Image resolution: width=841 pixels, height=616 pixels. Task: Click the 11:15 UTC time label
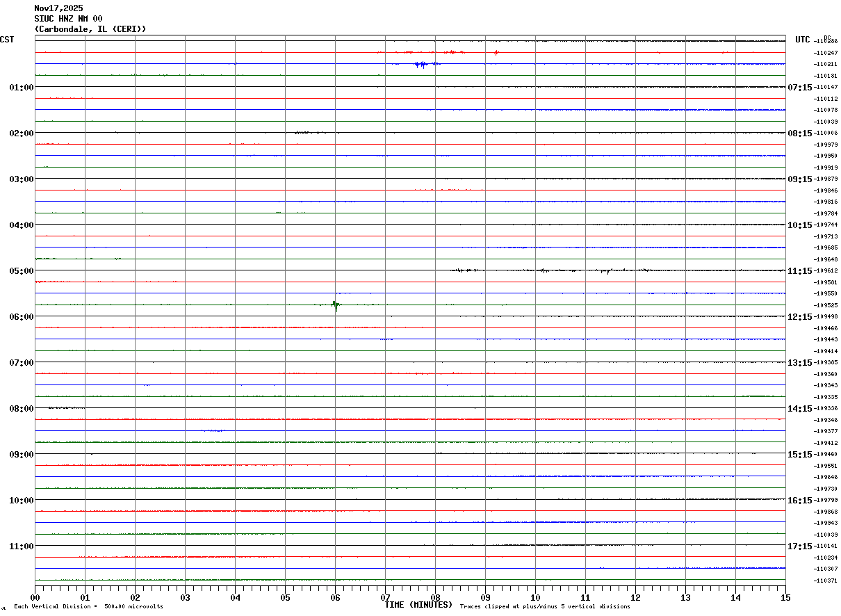click(800, 271)
